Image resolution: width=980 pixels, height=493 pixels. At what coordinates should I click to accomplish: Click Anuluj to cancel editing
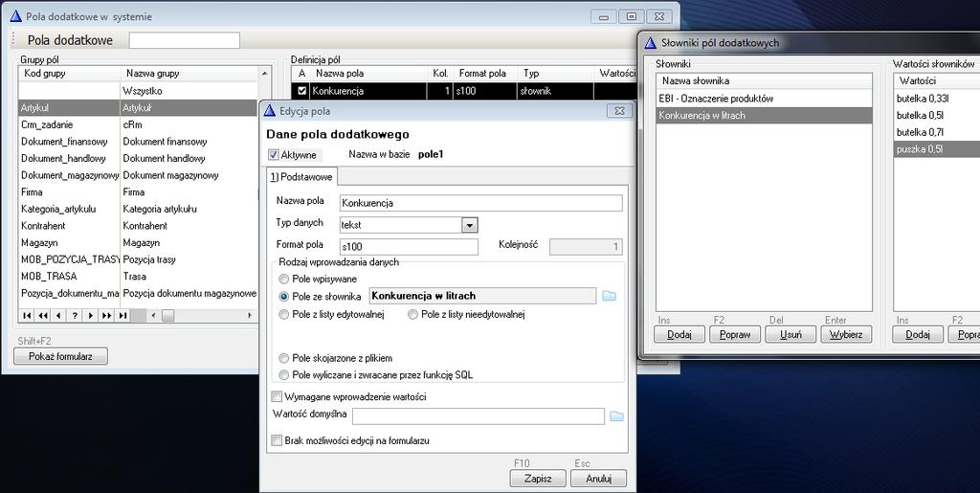pos(598,479)
